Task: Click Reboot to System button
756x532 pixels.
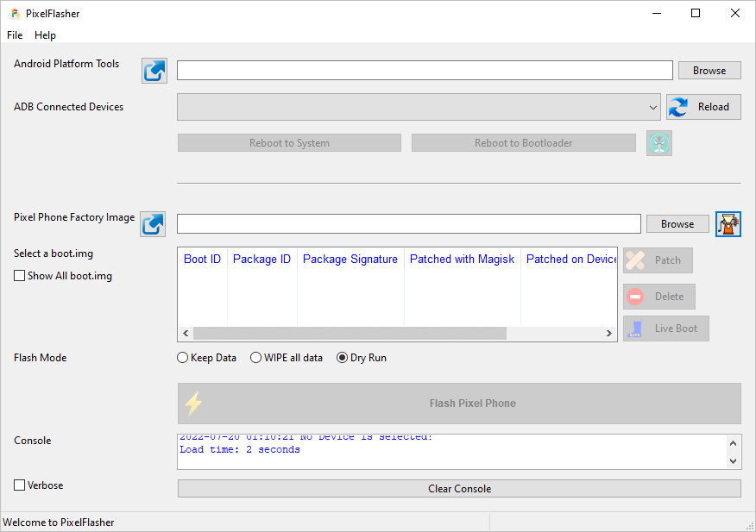Action: (x=289, y=143)
